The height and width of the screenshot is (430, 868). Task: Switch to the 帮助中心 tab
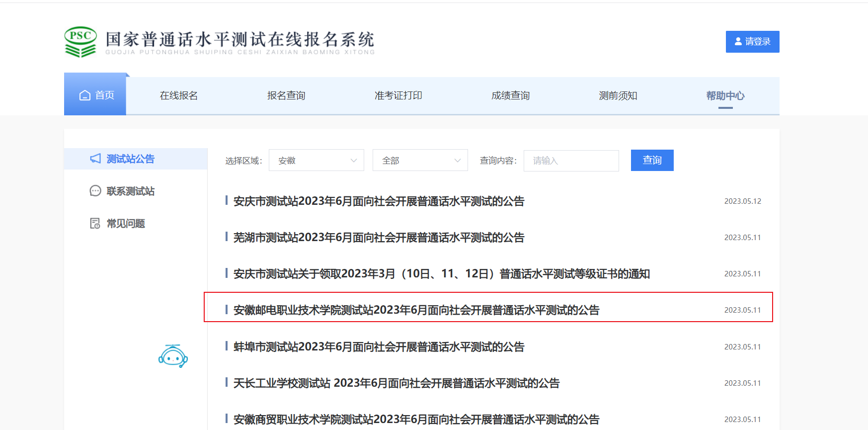pyautogui.click(x=725, y=95)
